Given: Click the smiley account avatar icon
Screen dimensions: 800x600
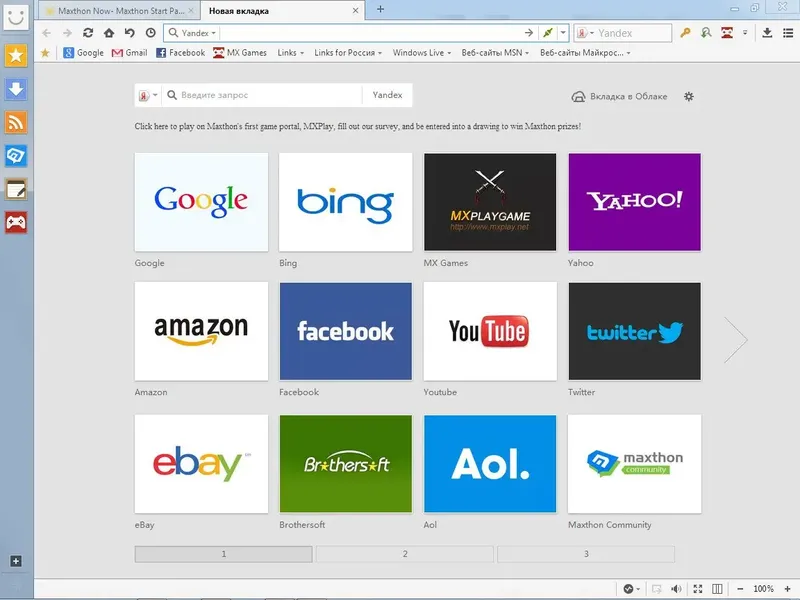Looking at the screenshot, I should (16, 17).
